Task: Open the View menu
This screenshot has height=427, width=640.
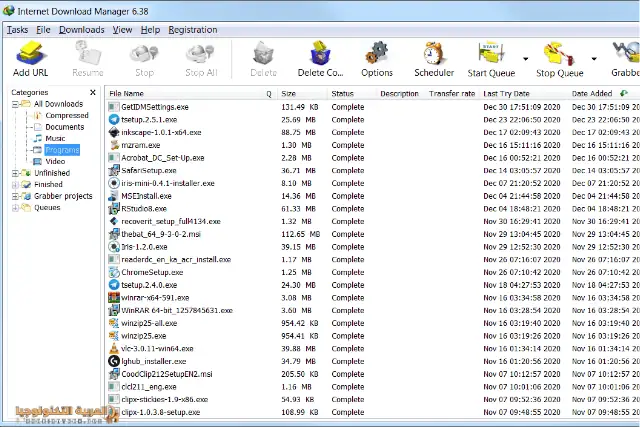Action: click(x=122, y=30)
